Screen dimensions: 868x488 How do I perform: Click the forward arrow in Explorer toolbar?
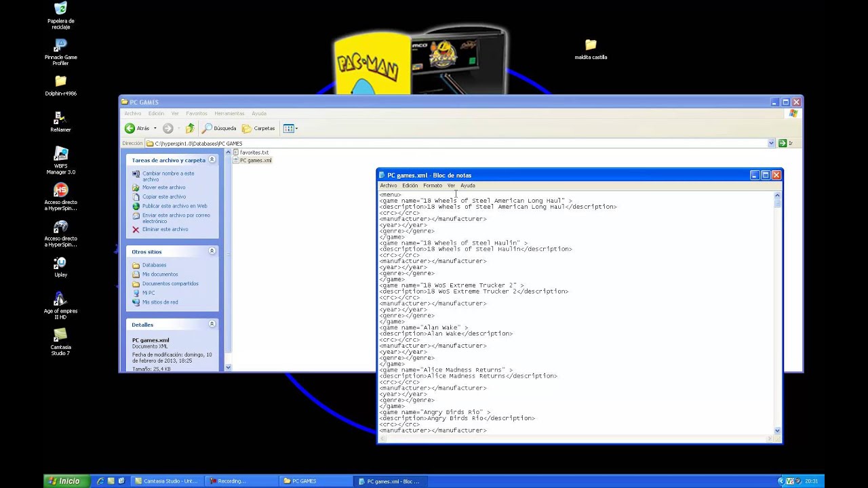[167, 128]
